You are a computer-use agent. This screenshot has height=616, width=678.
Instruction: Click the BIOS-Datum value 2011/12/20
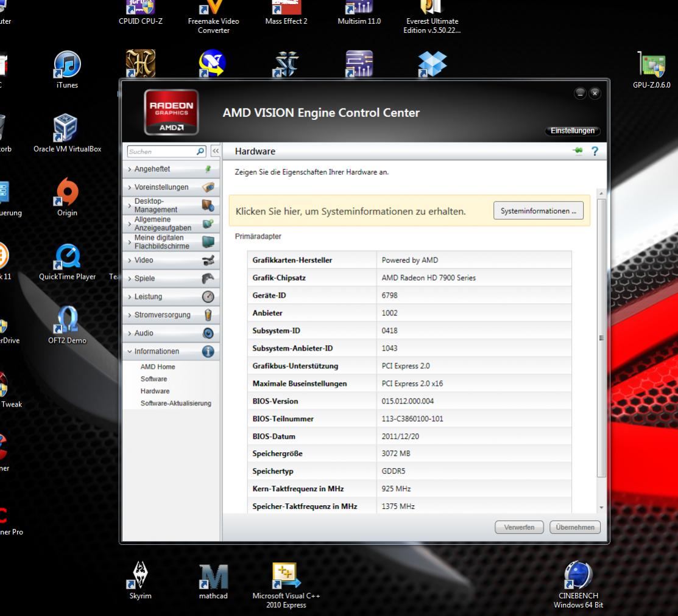tap(400, 436)
